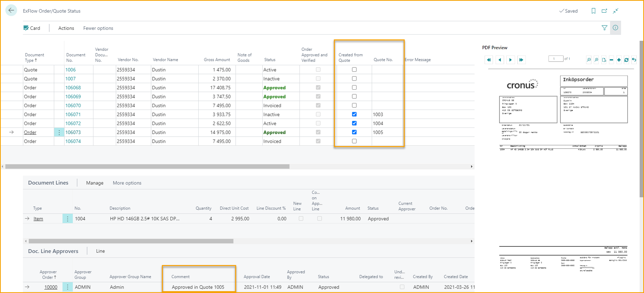This screenshot has width=644, height=293.
Task: Open Line menu in Doc. Line Approvers
Action: pyautogui.click(x=100, y=251)
